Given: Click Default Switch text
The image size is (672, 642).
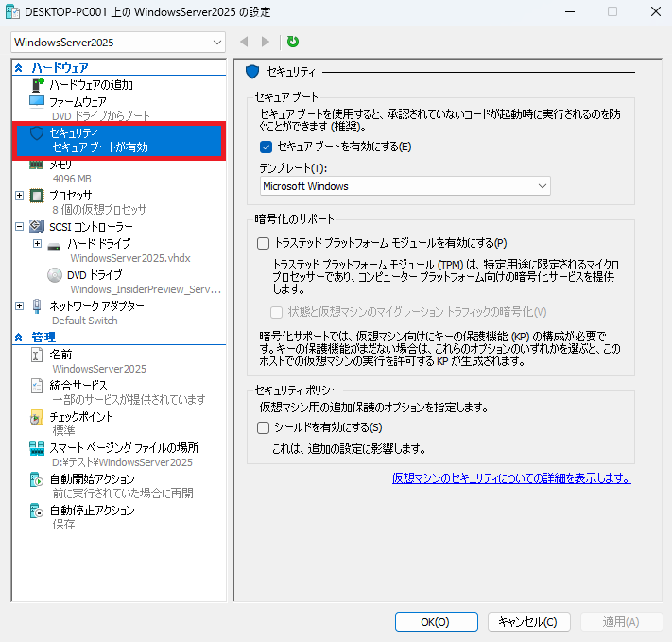Looking at the screenshot, I should [x=85, y=321].
